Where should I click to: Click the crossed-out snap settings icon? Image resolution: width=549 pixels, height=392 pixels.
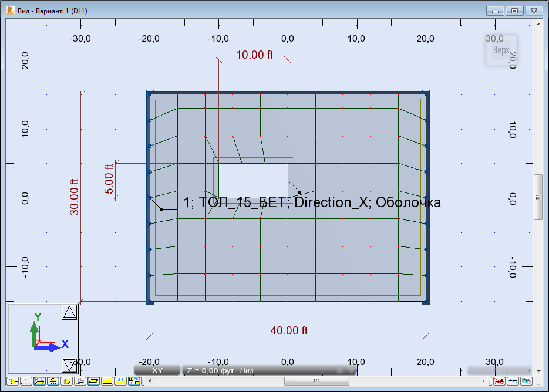(499, 381)
